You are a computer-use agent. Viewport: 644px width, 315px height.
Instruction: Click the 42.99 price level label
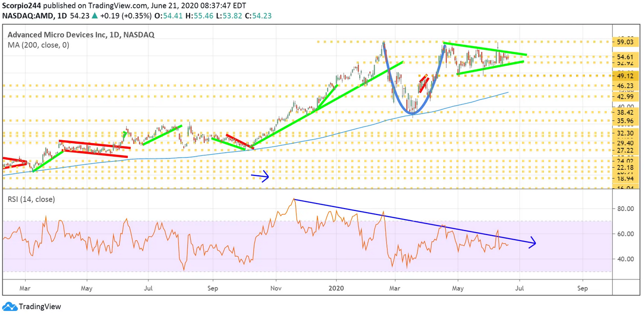coord(626,96)
